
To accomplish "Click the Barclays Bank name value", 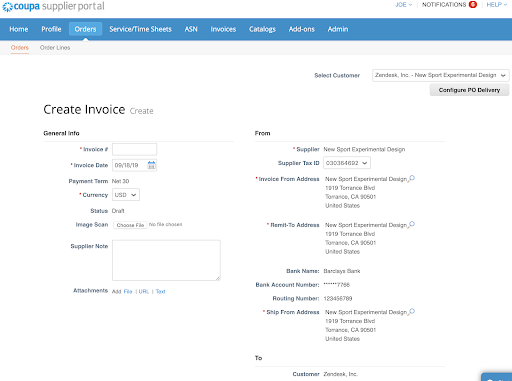I will click(342, 271).
